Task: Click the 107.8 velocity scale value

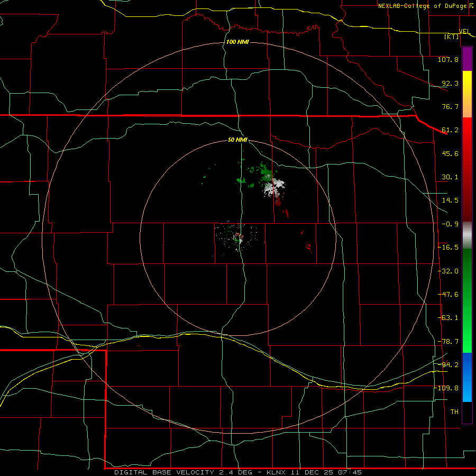Action: (x=448, y=59)
